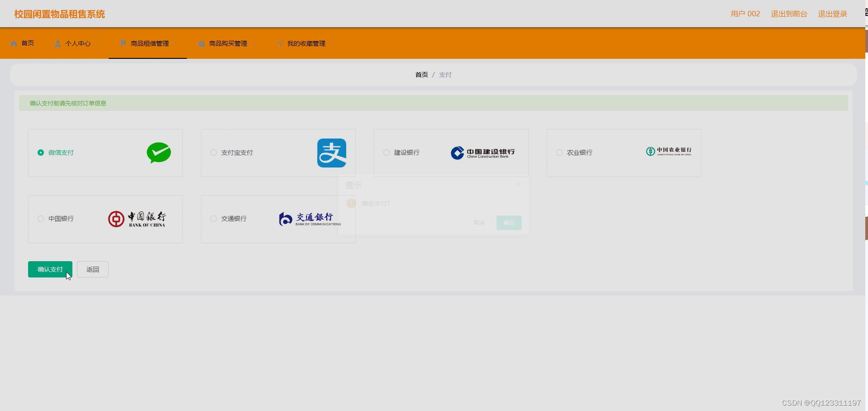Screen dimensions: 868x411
Task: Select the 支付宝支付 radio button
Action: (213, 153)
